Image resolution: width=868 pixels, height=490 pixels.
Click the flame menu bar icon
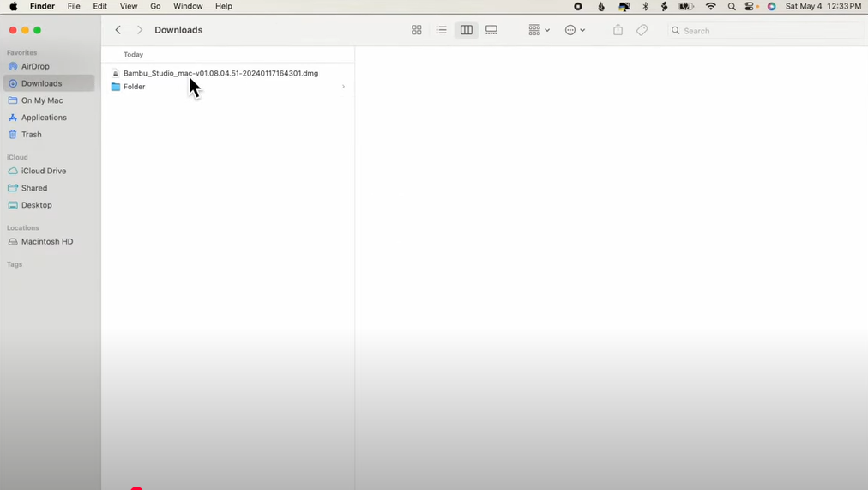(x=601, y=6)
